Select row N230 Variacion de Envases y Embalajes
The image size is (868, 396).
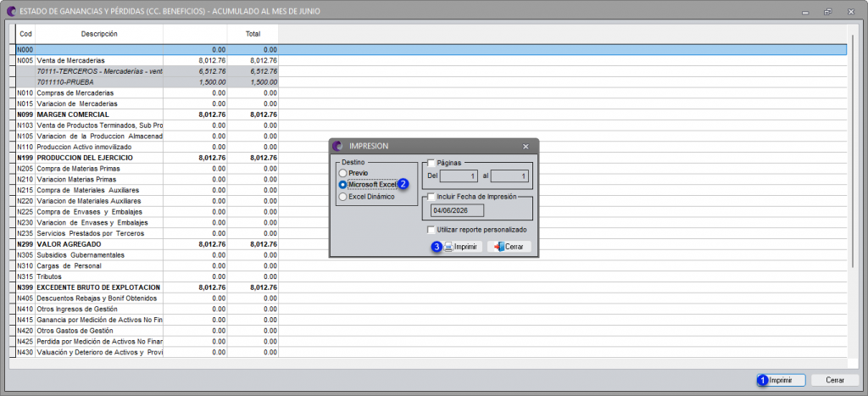[147, 223]
